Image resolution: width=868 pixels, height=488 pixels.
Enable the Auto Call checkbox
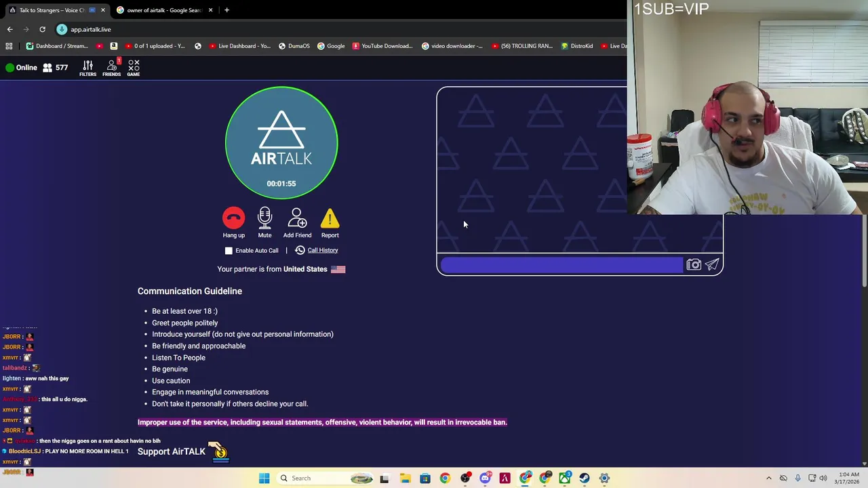[229, 251]
